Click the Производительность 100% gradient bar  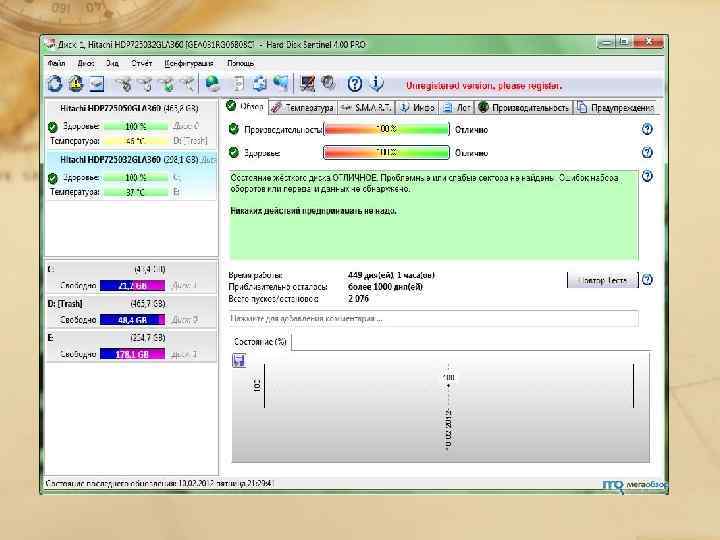(x=386, y=129)
